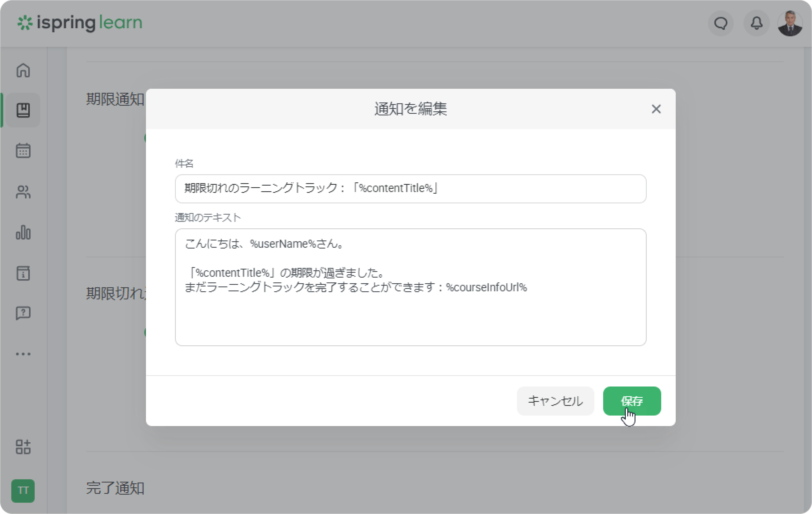812x514 pixels.
Task: Open the help question bubble icon
Action: pyautogui.click(x=23, y=313)
